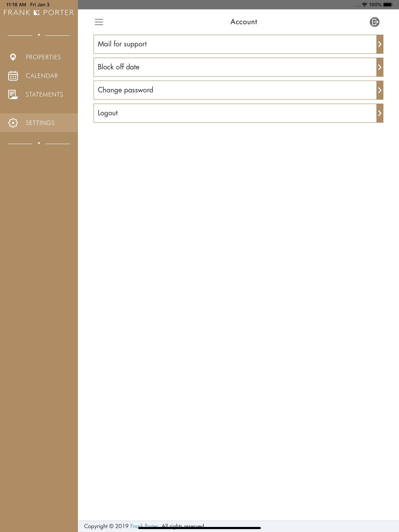Expand the Block off date chevron
The image size is (399, 532).
[x=380, y=67]
